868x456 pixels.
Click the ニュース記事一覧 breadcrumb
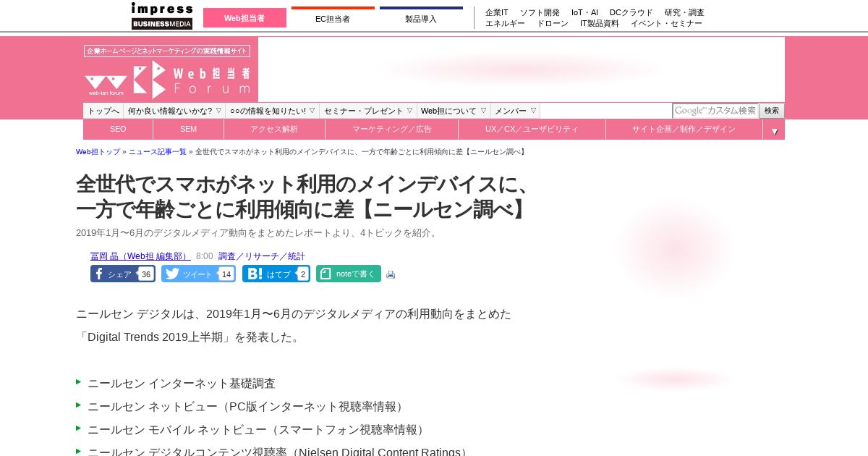pos(158,152)
